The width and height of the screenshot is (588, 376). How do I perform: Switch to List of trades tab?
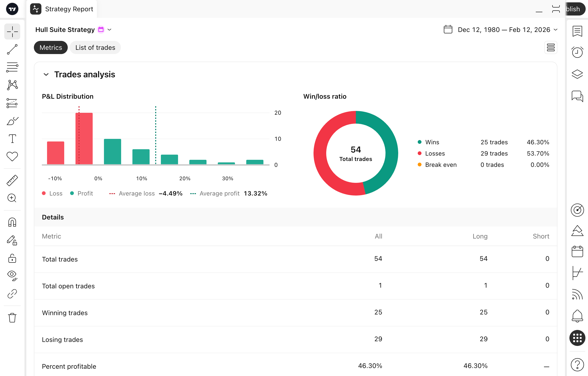(95, 47)
